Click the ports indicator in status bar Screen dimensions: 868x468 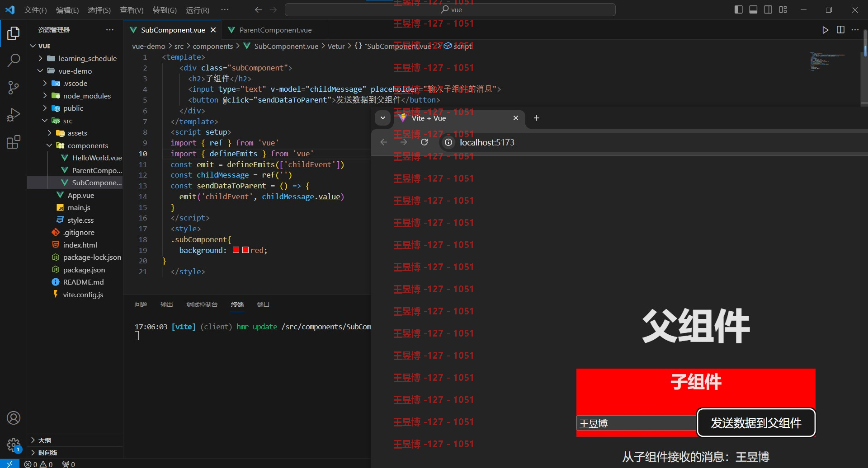pyautogui.click(x=69, y=464)
